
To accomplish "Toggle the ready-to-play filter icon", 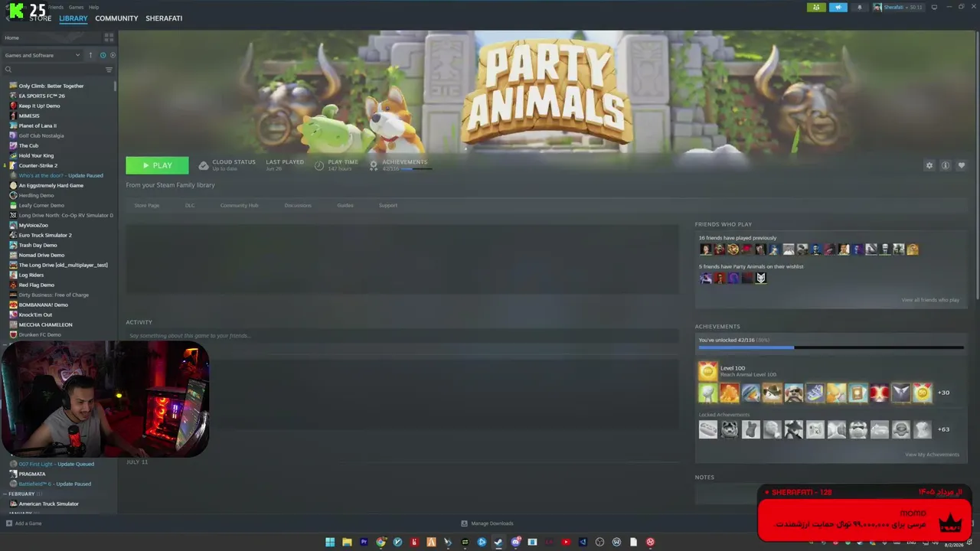I will point(113,55).
